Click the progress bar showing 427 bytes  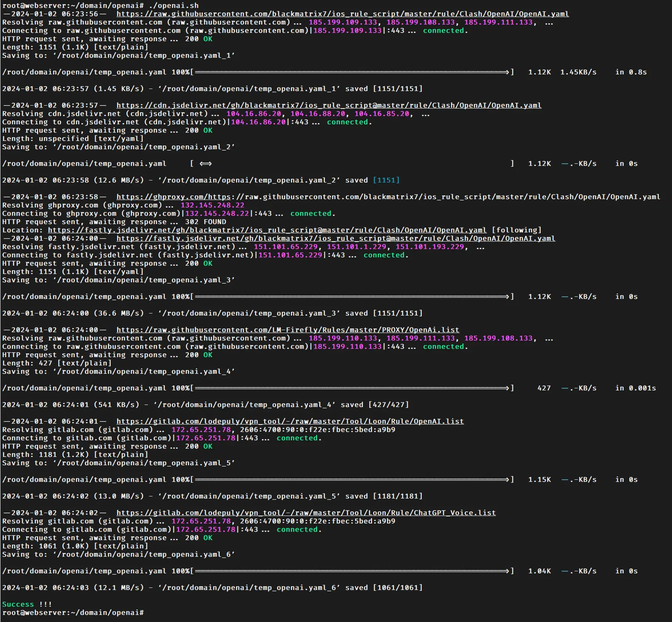coord(352,388)
